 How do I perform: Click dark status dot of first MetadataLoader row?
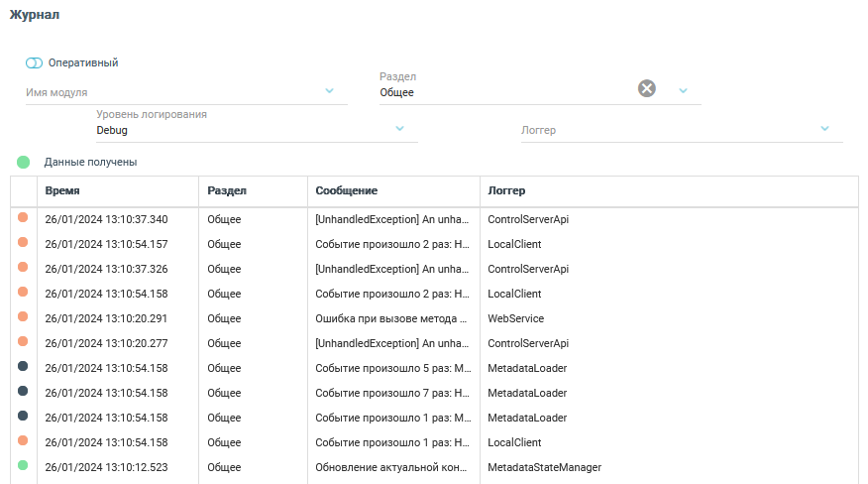[23, 367]
